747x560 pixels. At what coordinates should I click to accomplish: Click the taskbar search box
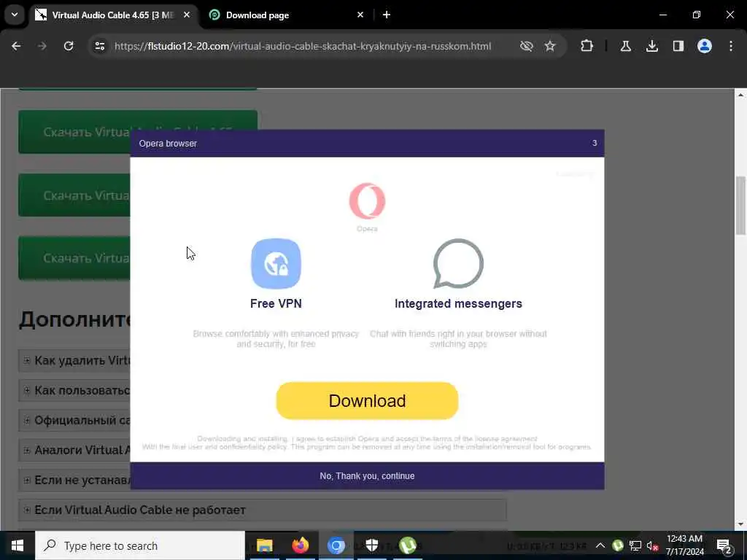tap(140, 545)
